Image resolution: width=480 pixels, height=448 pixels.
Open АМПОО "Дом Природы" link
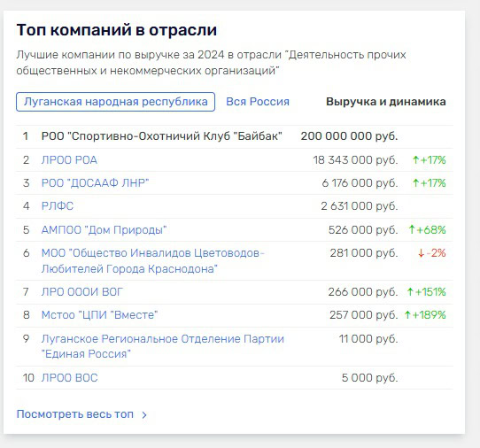104,230
